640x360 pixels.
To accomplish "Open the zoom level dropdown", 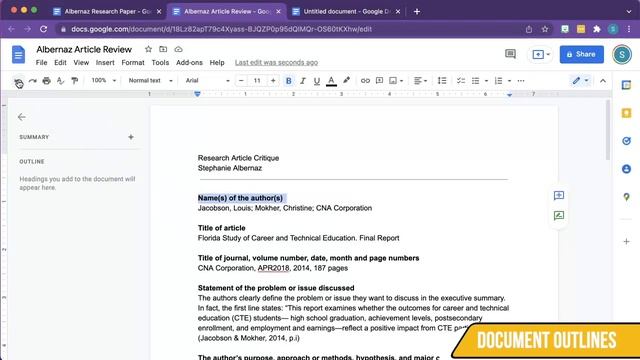I will (104, 81).
